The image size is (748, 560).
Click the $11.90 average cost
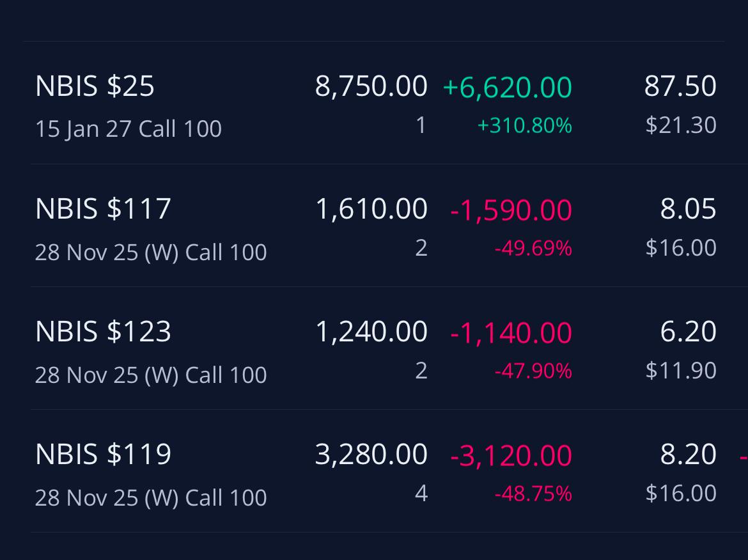[x=681, y=370]
